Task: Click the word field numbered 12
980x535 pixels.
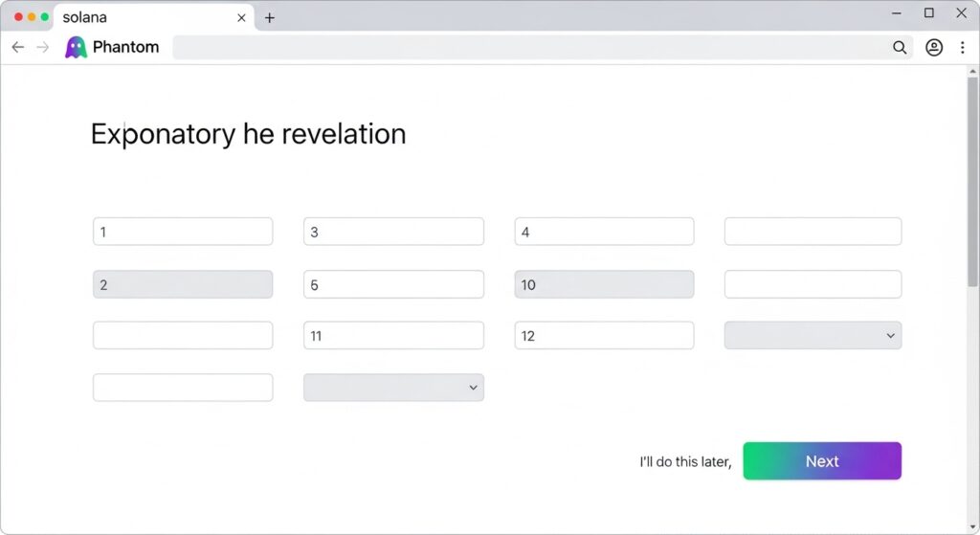Action: tap(604, 335)
